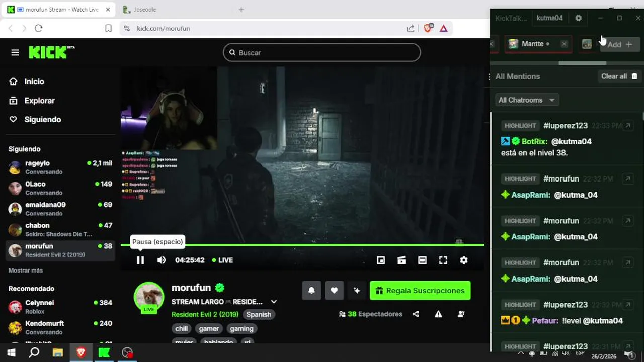
Task: Open Windows taskbar search
Action: 34,353
